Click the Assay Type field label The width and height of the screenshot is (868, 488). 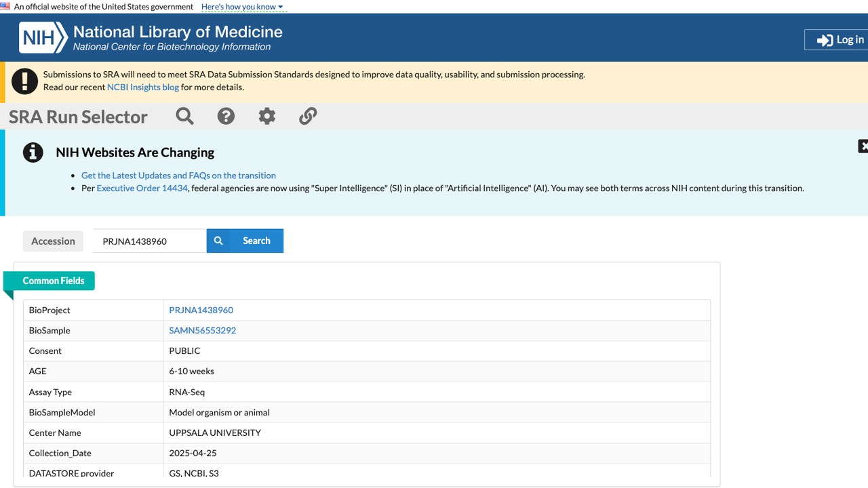coord(50,392)
